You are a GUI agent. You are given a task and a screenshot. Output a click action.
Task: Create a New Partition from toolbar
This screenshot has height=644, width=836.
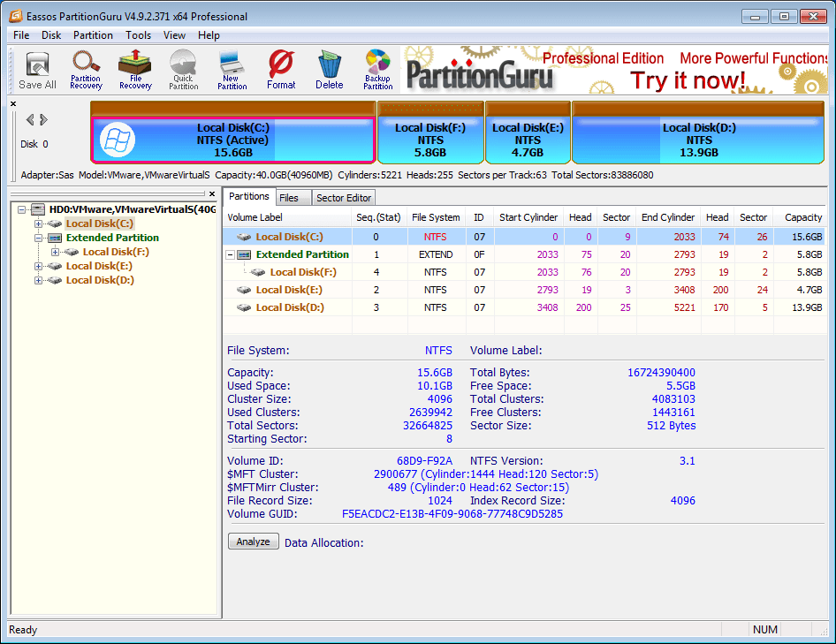click(232, 71)
